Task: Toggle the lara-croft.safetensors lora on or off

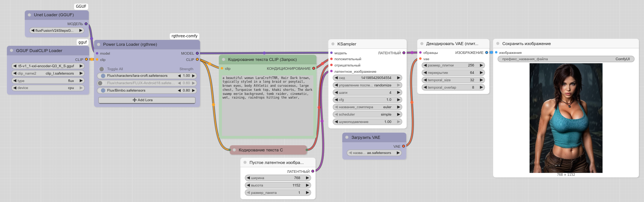Action: click(103, 76)
